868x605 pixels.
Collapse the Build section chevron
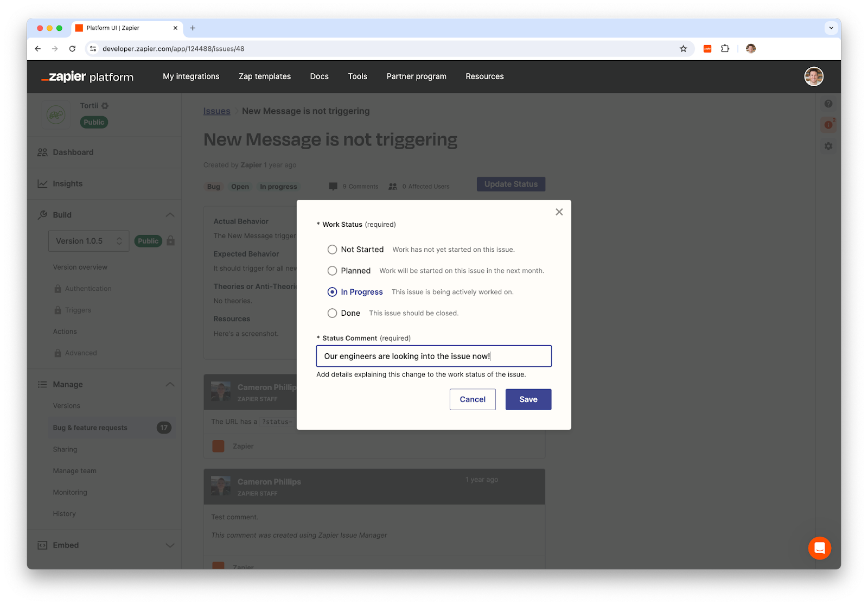coord(170,215)
